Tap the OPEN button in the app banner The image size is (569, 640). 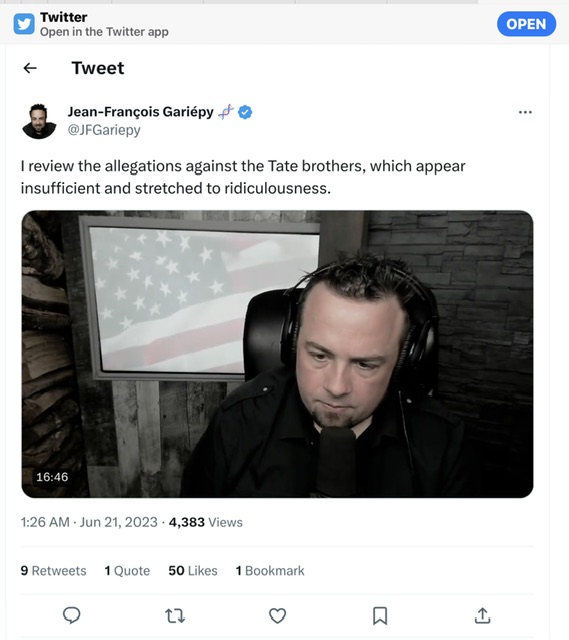(x=526, y=24)
